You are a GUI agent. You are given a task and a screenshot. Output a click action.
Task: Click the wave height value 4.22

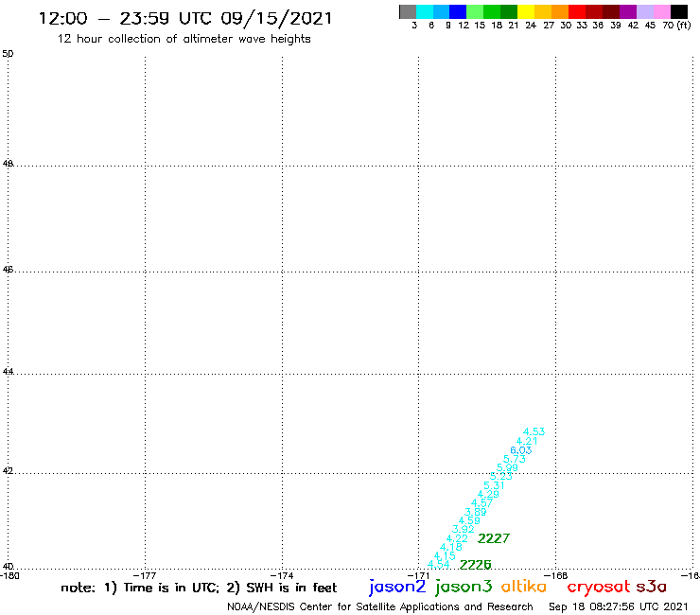coord(457,538)
